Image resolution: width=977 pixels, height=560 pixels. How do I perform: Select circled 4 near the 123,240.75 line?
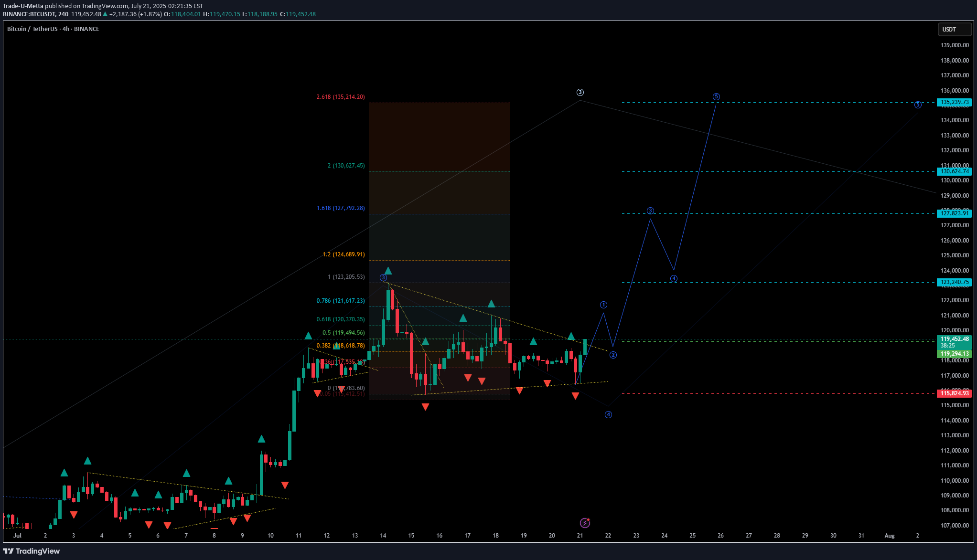(x=674, y=278)
